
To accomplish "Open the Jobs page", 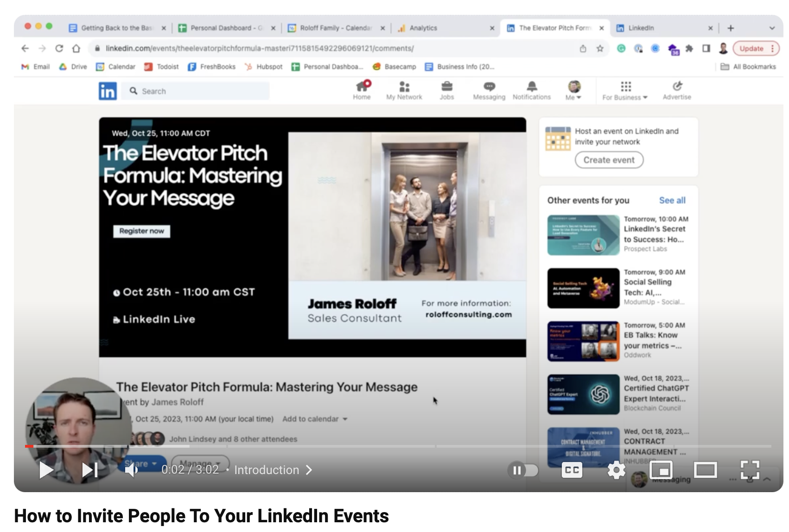I will [447, 90].
